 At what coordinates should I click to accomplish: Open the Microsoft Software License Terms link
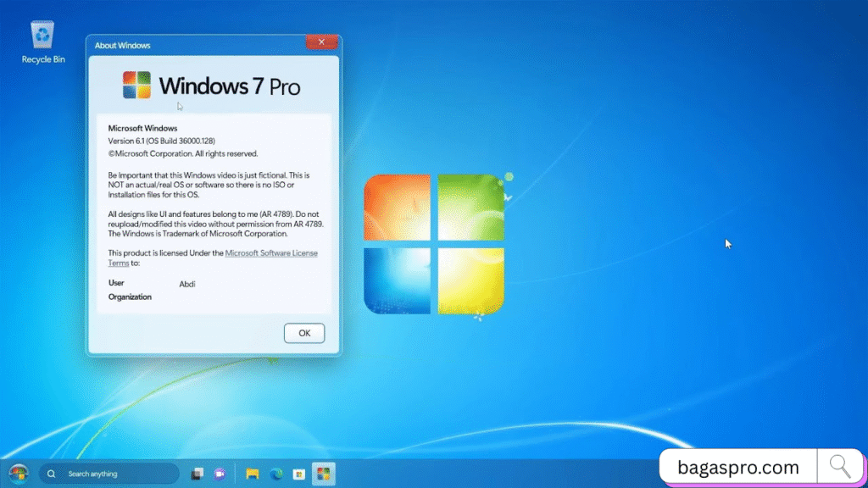271,252
